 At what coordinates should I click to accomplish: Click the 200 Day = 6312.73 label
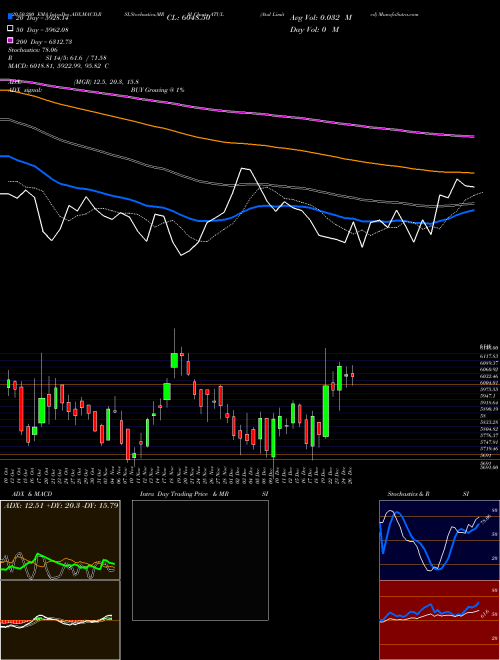44,42
